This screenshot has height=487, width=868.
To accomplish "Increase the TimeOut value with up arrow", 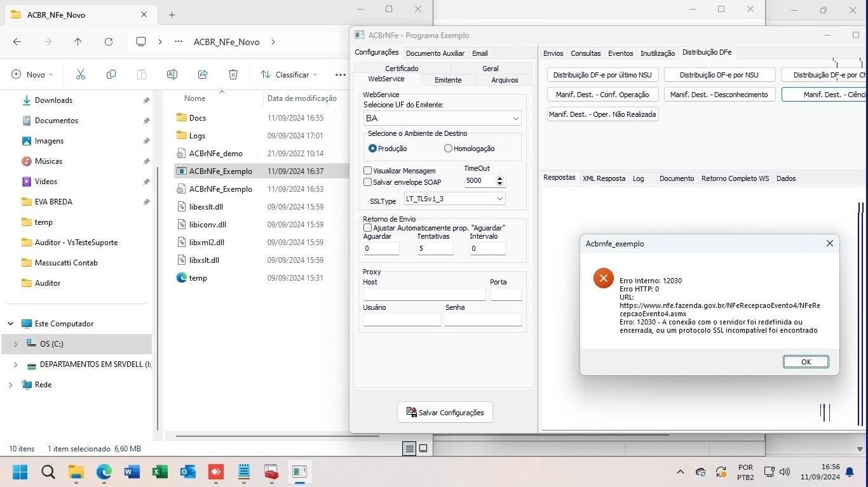I will click(500, 178).
